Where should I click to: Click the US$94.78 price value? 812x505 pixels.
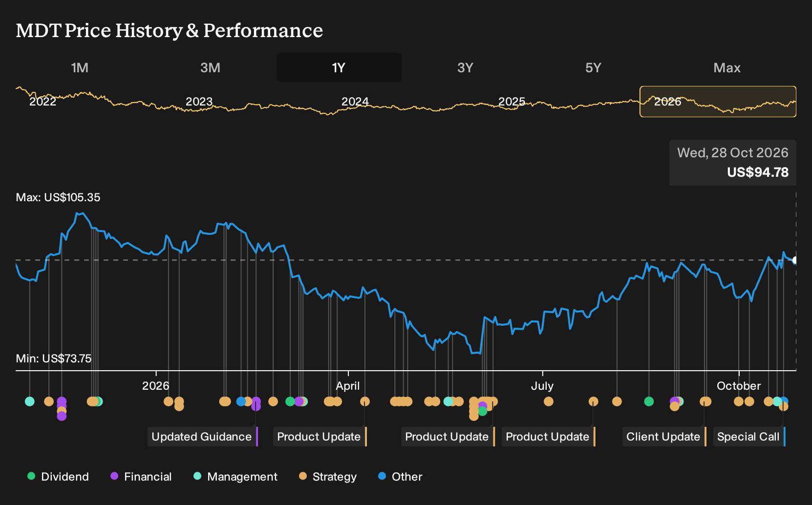(x=758, y=172)
